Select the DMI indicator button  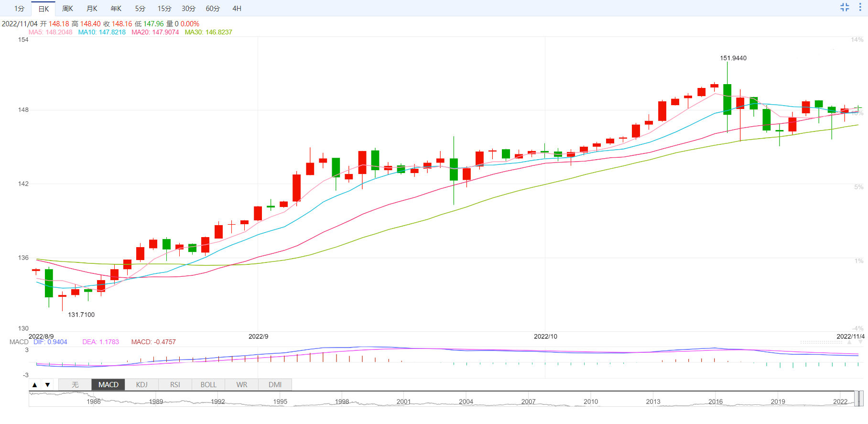275,385
